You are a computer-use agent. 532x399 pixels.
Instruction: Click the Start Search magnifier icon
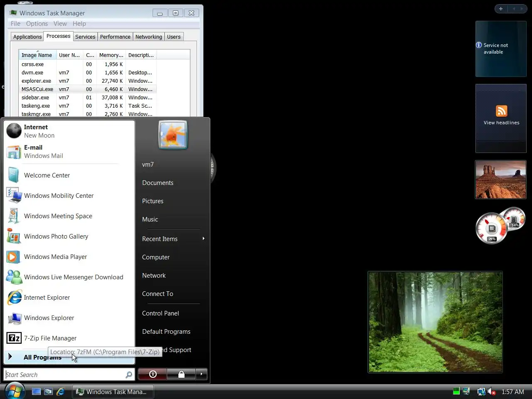[129, 374]
